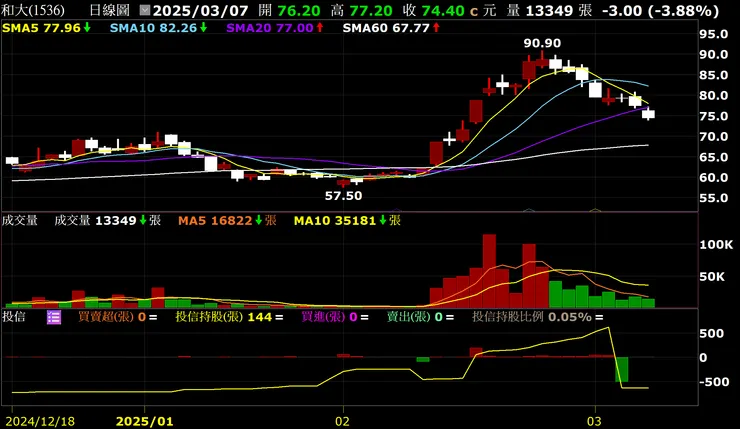The width and height of the screenshot is (740, 429).
Task: Select the opening price value 76.20
Action: tap(299, 10)
